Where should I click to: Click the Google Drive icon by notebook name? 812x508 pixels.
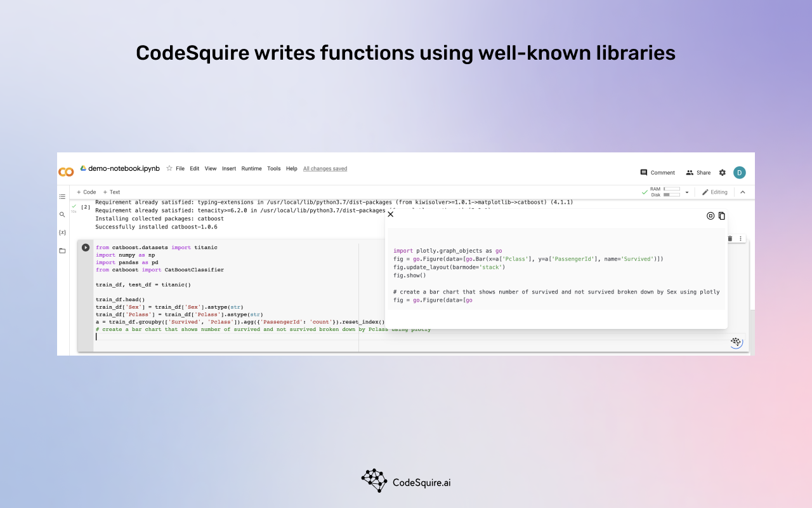83,168
